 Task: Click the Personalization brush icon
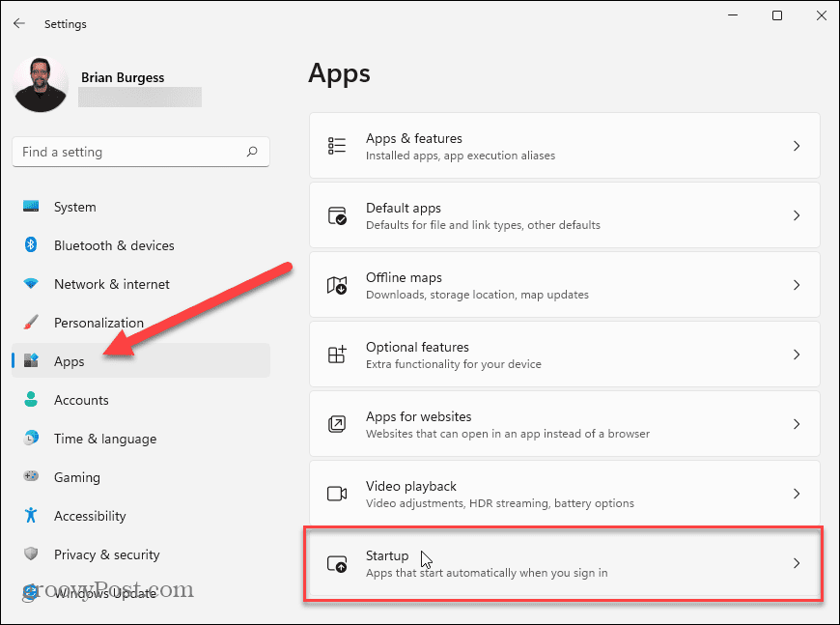29,323
